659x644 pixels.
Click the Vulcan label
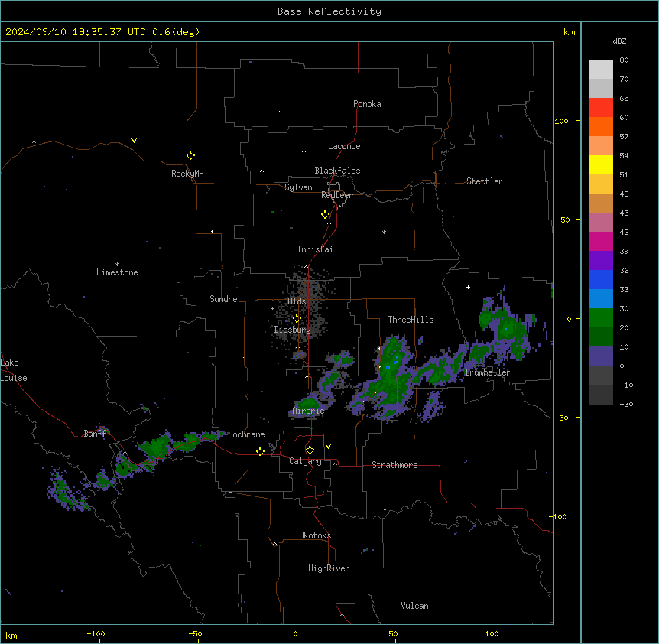coord(415,606)
